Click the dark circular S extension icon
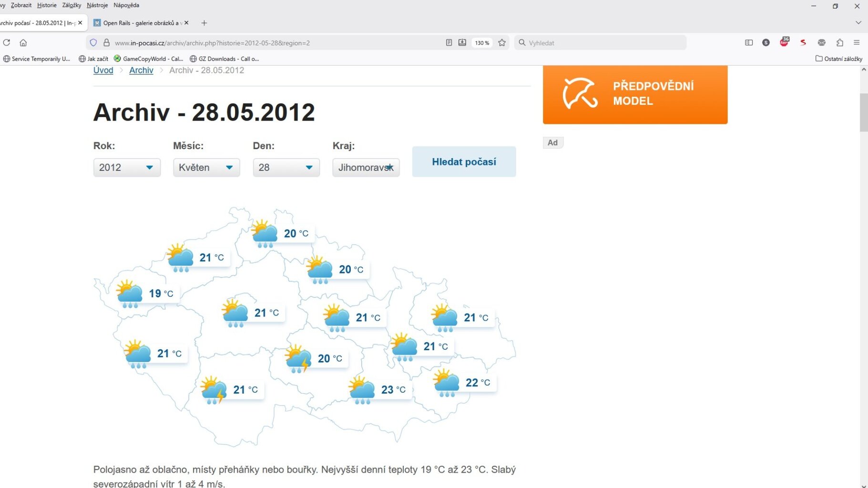 [x=766, y=42]
